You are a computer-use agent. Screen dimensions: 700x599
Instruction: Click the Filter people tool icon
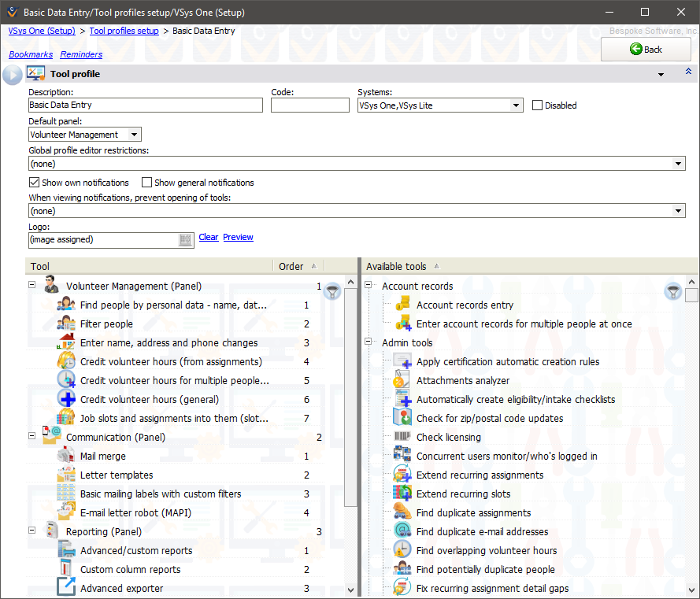click(66, 324)
